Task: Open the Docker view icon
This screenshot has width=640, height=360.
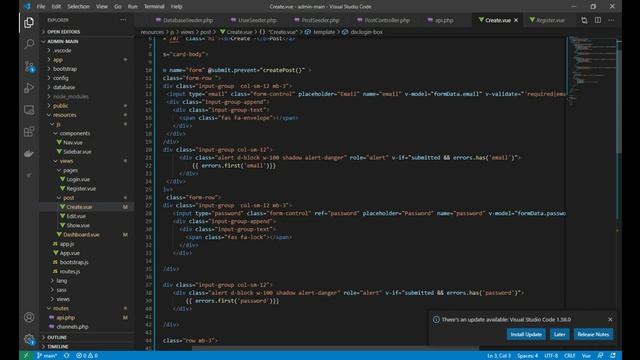Action: tap(29, 153)
